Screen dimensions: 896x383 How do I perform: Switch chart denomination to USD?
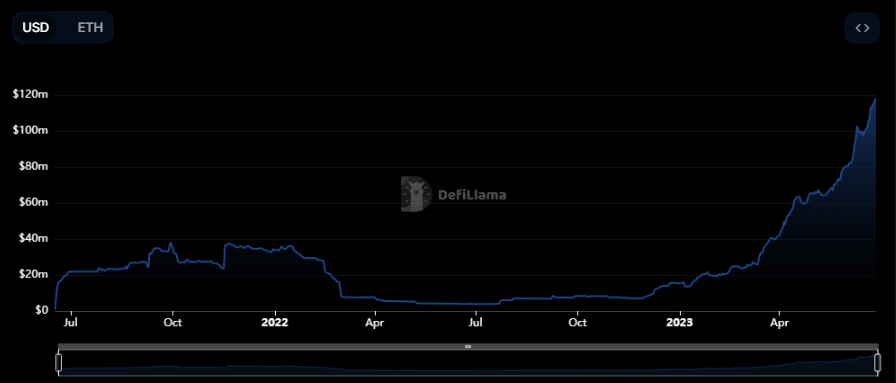(35, 27)
